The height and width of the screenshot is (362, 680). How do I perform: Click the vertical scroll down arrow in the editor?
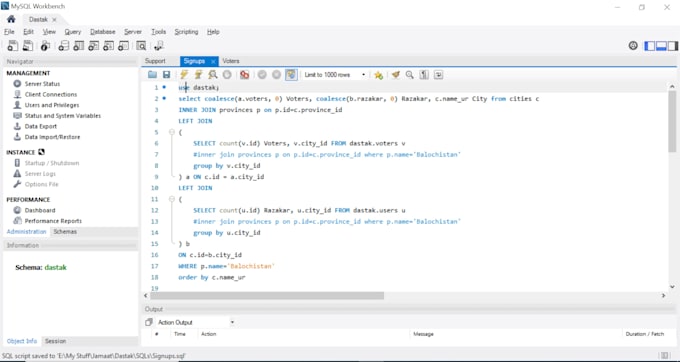pyautogui.click(x=673, y=287)
